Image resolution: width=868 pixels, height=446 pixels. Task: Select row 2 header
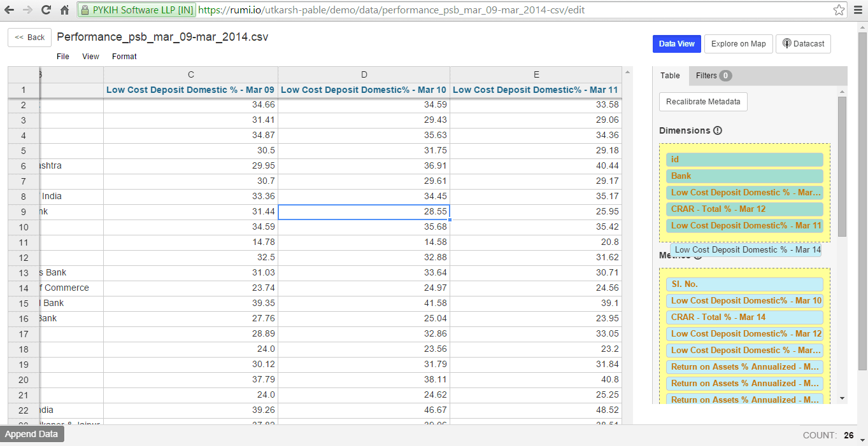point(24,105)
